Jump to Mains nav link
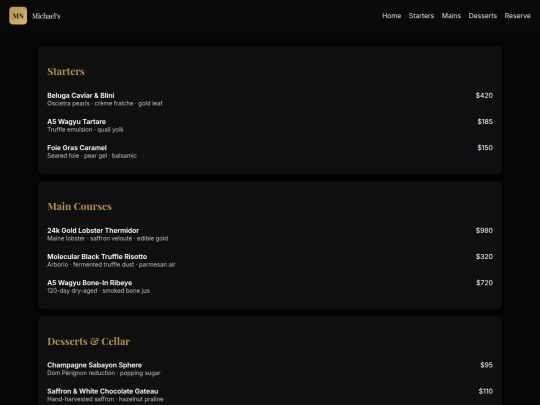The width and height of the screenshot is (540, 405). pyautogui.click(x=451, y=16)
